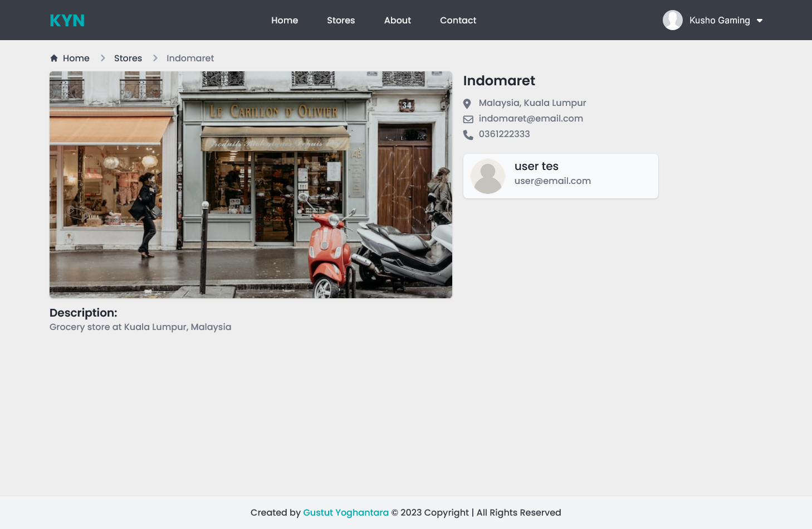Expand the Kusho Gaming dropdown arrow
This screenshot has width=812, height=529.
point(760,21)
